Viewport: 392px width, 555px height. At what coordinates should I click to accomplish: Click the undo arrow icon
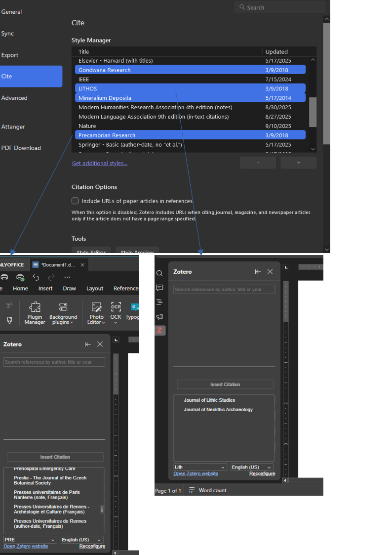(x=36, y=278)
